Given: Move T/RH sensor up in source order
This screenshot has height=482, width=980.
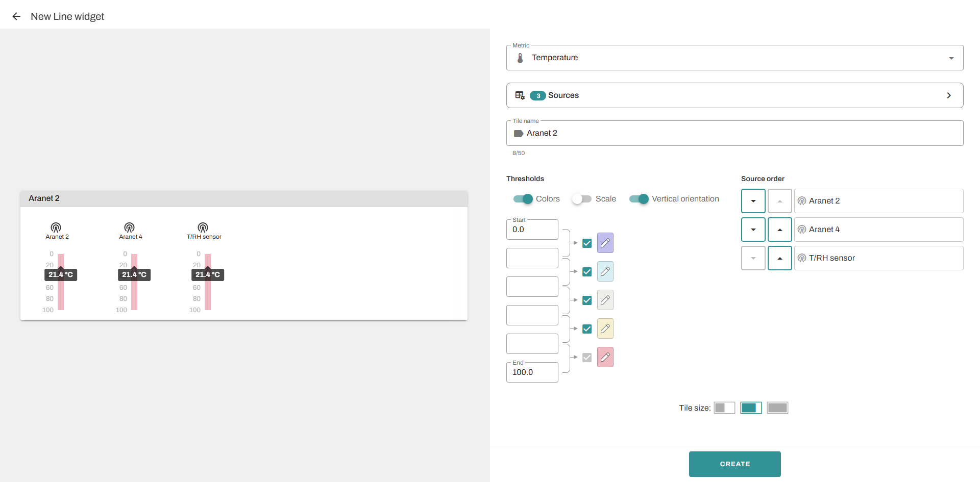Looking at the screenshot, I should pos(779,258).
